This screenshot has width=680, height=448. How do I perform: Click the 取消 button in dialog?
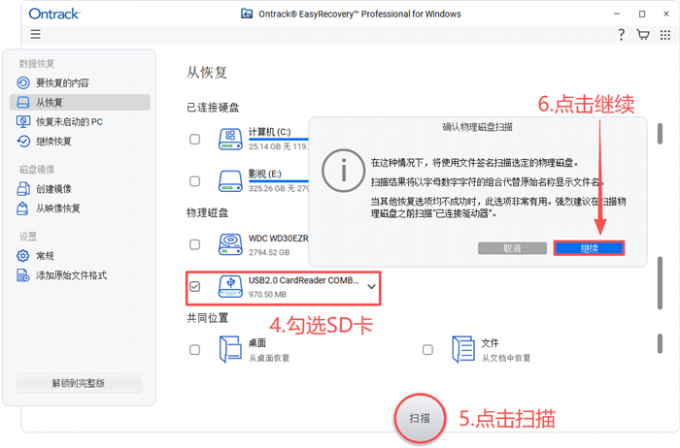point(512,248)
